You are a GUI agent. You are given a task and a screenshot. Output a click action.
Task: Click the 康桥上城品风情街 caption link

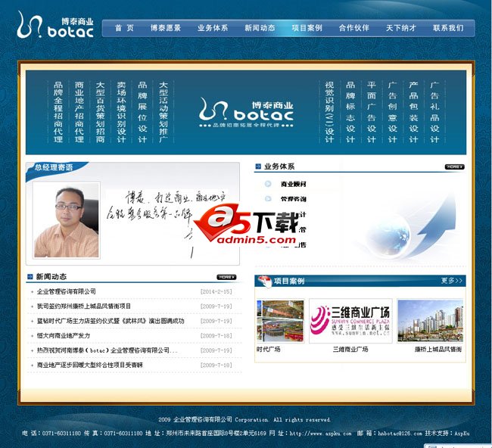pyautogui.click(x=438, y=349)
